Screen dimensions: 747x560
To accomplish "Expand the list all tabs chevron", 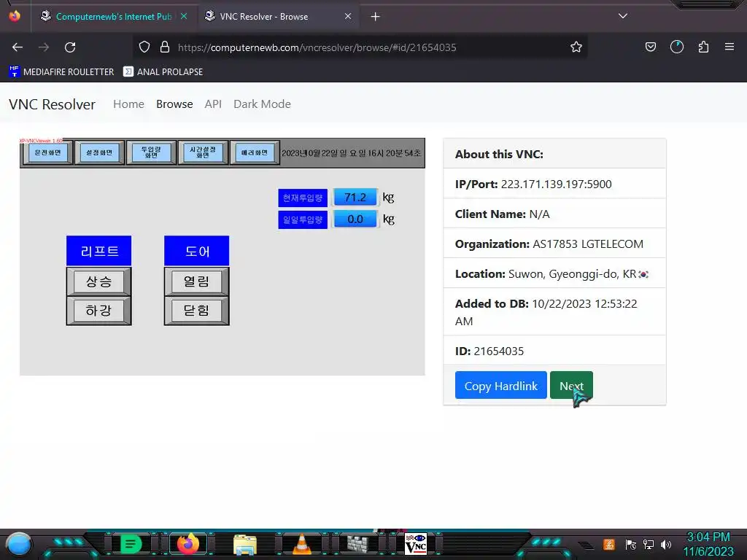I will tap(623, 16).
